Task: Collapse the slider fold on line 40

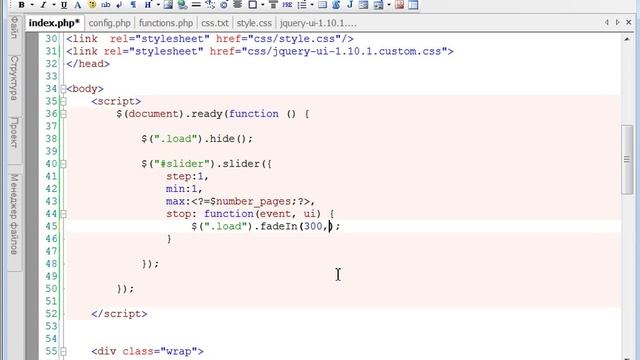Action: pos(63,164)
